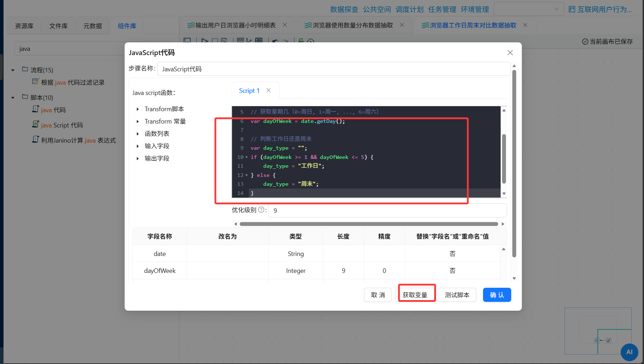The image size is (644, 364).
Task: Click the flow icon on 输出用户日浏览器小时明细表 tab
Action: 191,25
